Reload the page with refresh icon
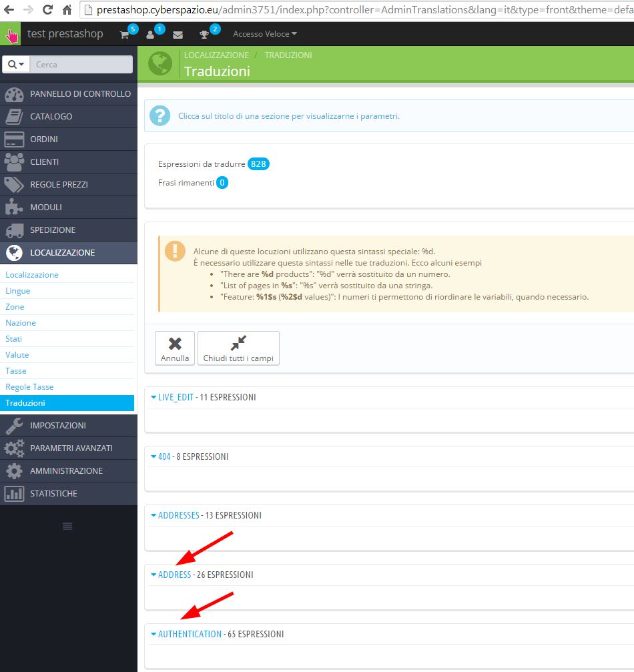This screenshot has height=672, width=634. 47,9
